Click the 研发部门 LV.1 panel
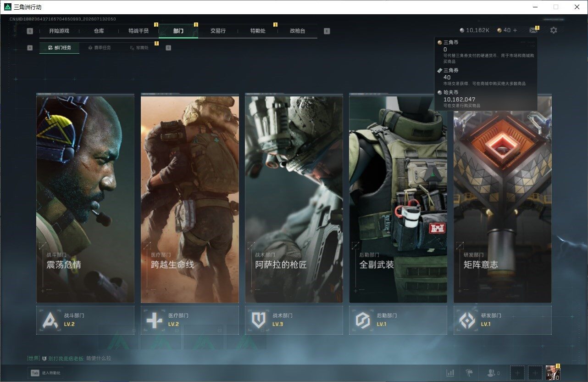 click(x=503, y=320)
